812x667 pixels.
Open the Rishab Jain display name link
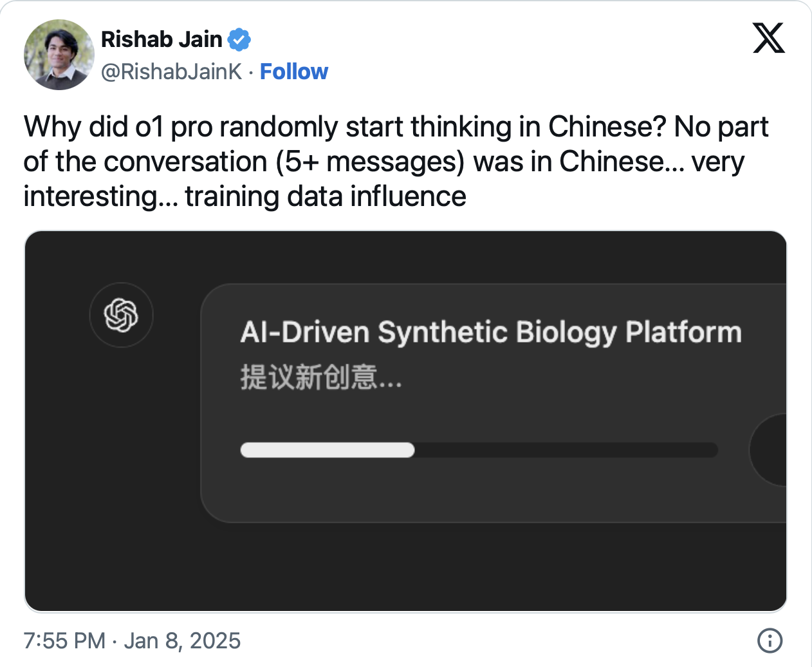[x=161, y=39]
